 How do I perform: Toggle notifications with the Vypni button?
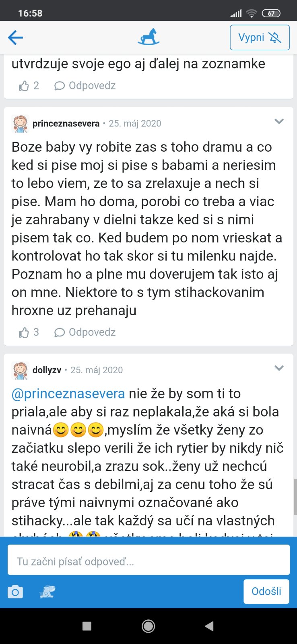260,37
